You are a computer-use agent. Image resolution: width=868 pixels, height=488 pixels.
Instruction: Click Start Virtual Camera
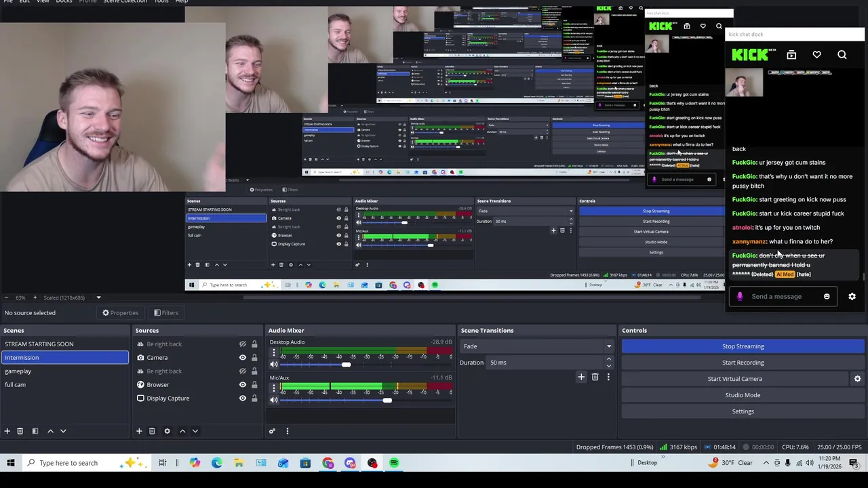[x=734, y=379]
